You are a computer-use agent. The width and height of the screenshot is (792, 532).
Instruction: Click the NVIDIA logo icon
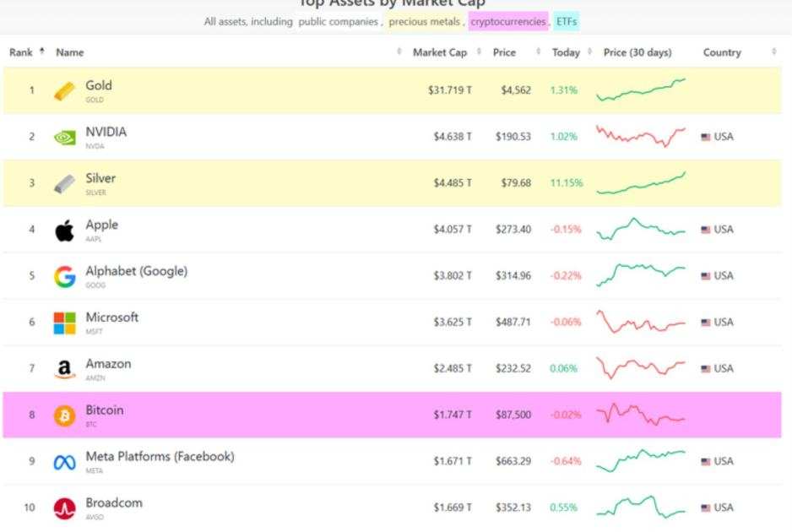(65, 137)
